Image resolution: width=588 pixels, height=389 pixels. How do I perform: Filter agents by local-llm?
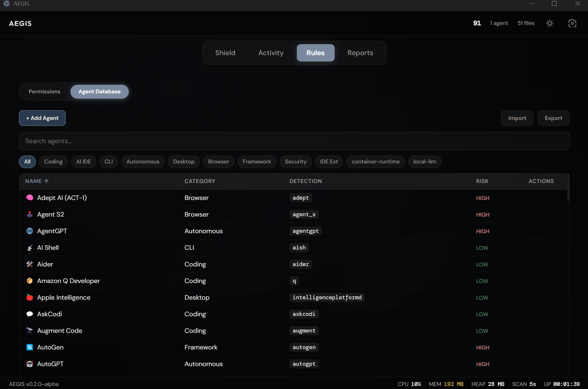pyautogui.click(x=425, y=162)
